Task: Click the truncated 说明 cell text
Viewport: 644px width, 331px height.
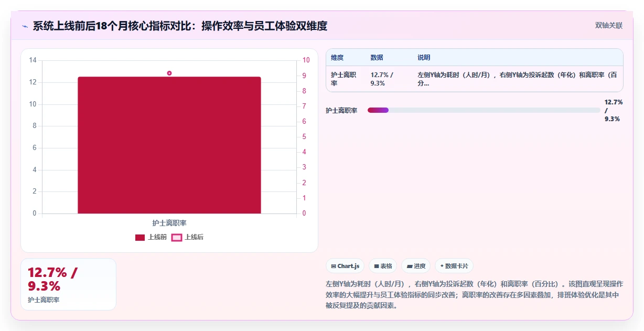Action: point(517,79)
